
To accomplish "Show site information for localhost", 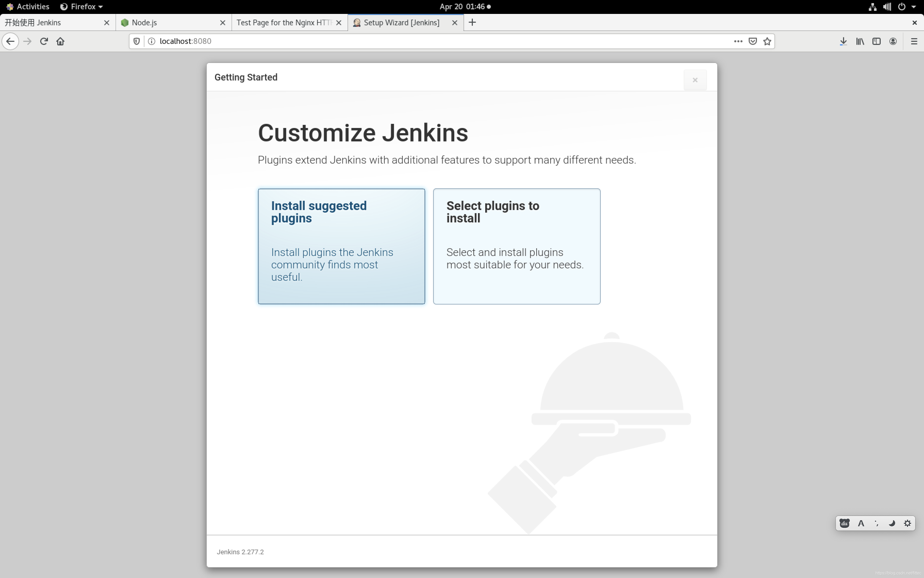I will point(152,41).
